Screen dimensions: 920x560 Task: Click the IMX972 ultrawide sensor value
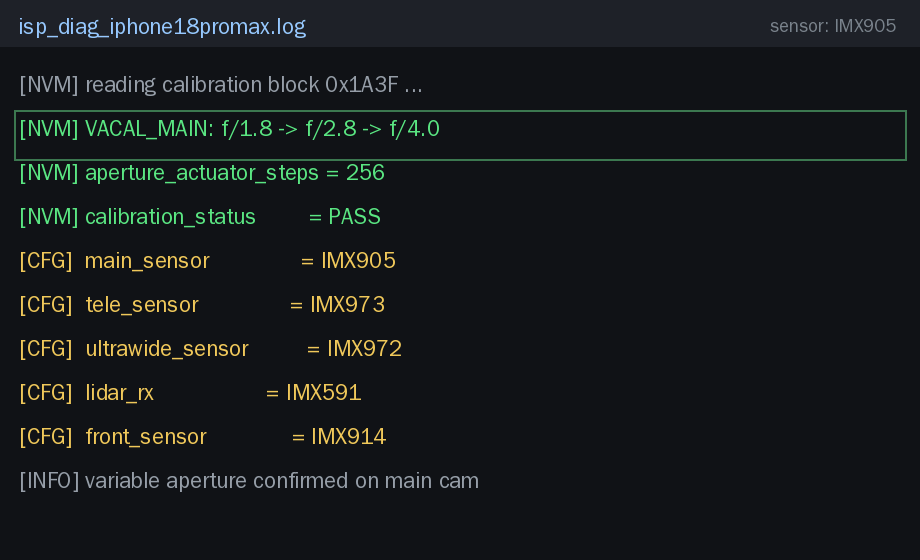[x=364, y=349]
